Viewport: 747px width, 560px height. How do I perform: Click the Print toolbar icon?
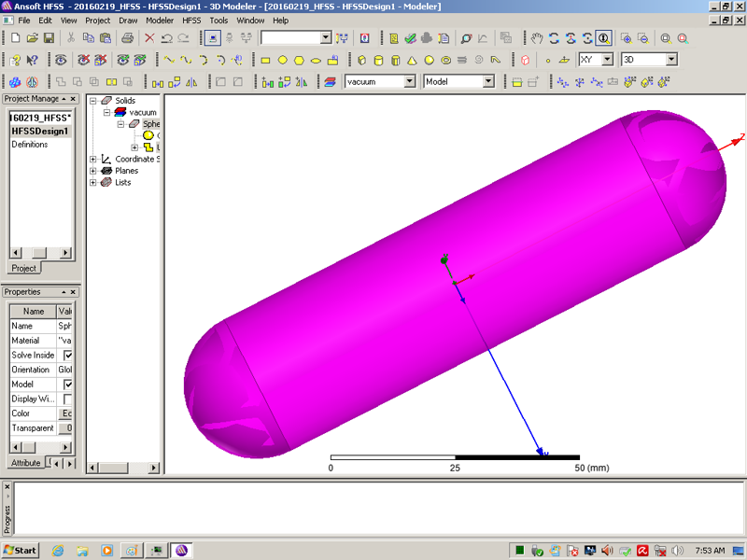[127, 38]
